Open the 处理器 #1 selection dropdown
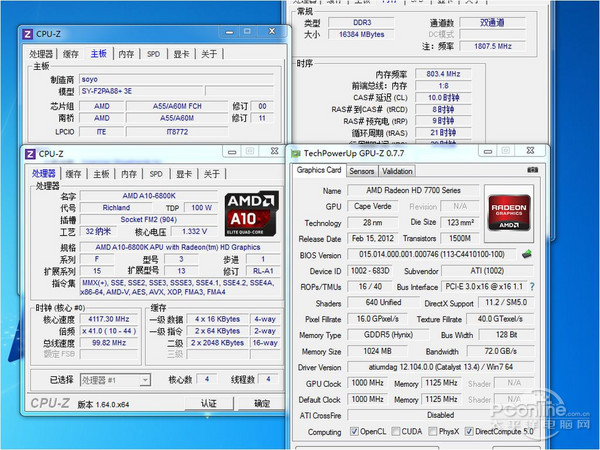Image resolution: width=600 pixels, height=450 pixels. tap(115, 380)
